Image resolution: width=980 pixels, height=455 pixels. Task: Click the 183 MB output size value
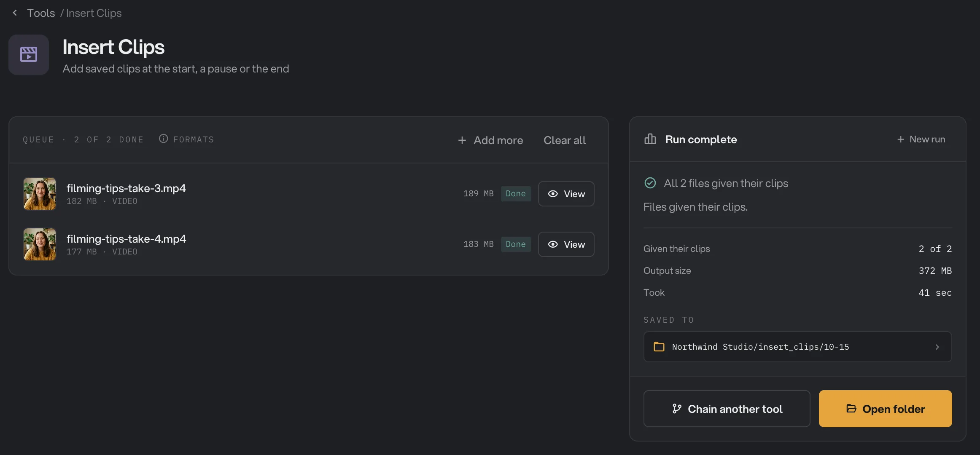click(479, 244)
